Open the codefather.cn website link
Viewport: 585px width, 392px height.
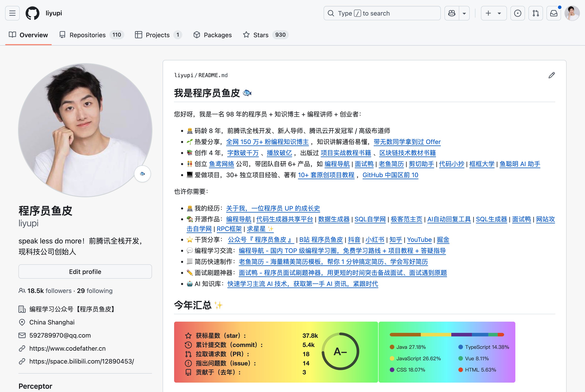point(67,348)
